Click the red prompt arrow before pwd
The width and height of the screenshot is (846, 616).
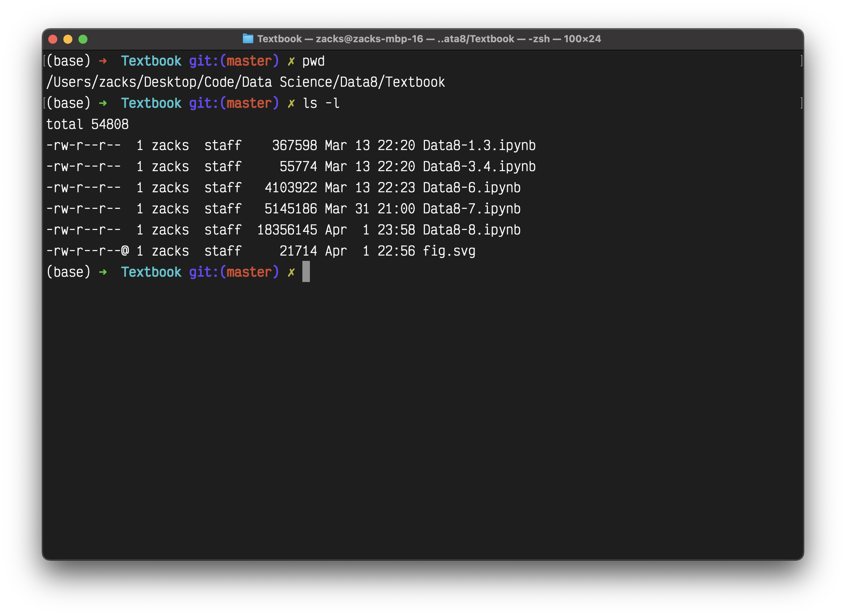click(x=103, y=61)
